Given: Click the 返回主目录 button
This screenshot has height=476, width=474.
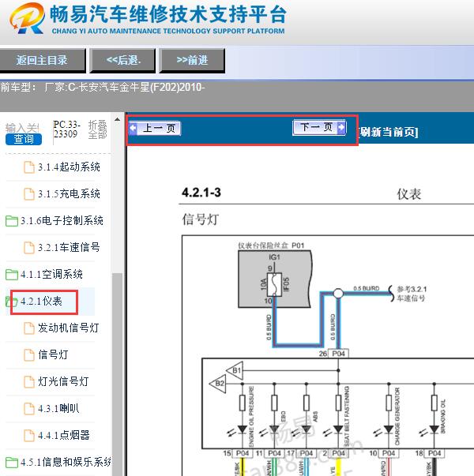Looking at the screenshot, I should pyautogui.click(x=42, y=60).
